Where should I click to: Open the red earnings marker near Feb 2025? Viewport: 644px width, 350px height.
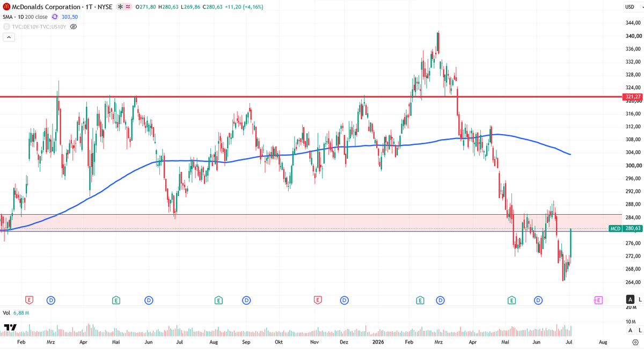(x=29, y=300)
